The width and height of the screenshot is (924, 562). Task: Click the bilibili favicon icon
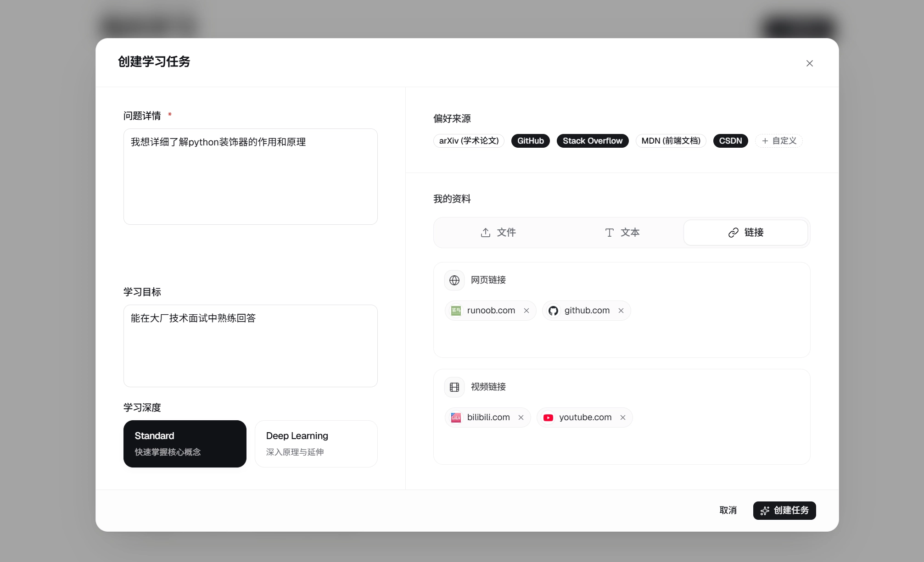(x=456, y=417)
